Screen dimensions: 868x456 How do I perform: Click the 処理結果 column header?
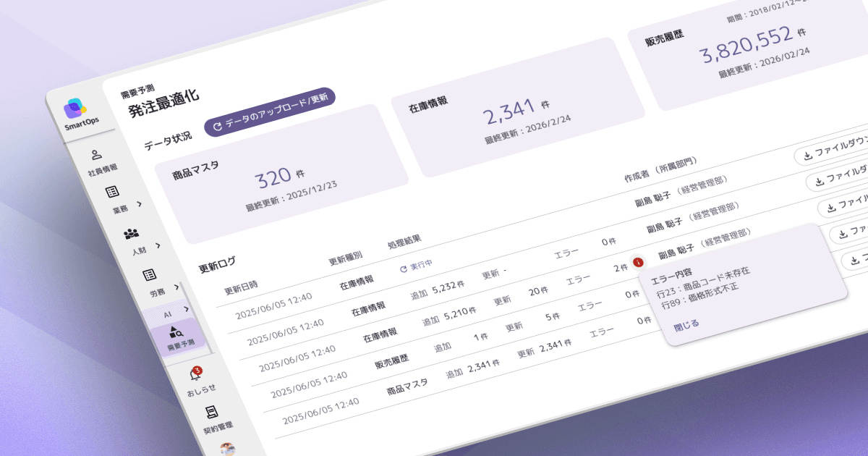(404, 242)
